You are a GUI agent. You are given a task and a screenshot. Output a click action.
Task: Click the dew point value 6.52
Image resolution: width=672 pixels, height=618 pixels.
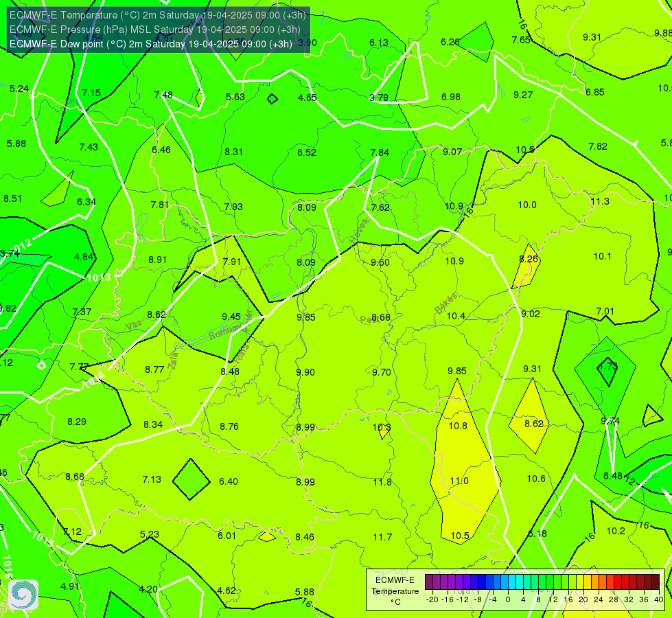coord(307,152)
